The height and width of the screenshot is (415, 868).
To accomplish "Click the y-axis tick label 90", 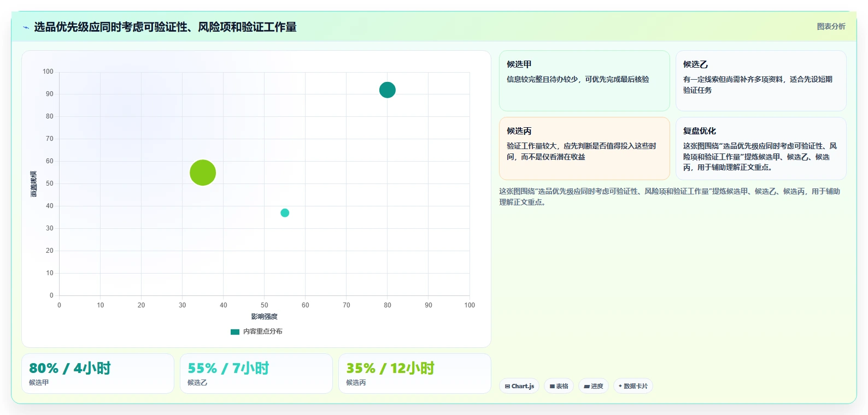I will [x=50, y=94].
